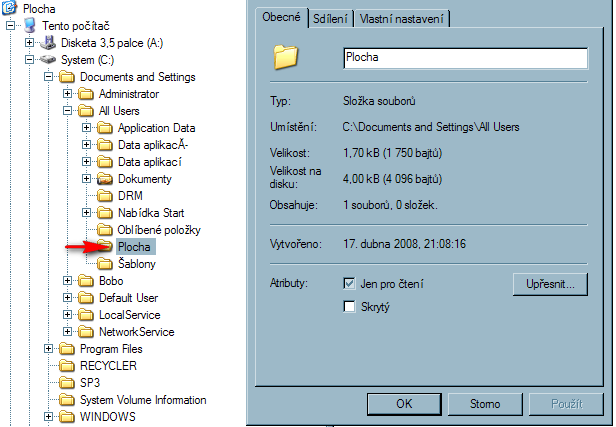Viewport: 616px width, 427px height.
Task: Enable the Skrytý hidden attribute checkbox
Action: [x=349, y=307]
